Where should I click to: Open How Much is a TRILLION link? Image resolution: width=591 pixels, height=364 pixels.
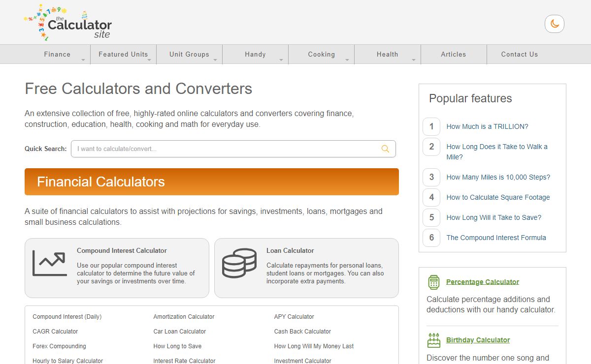click(487, 126)
